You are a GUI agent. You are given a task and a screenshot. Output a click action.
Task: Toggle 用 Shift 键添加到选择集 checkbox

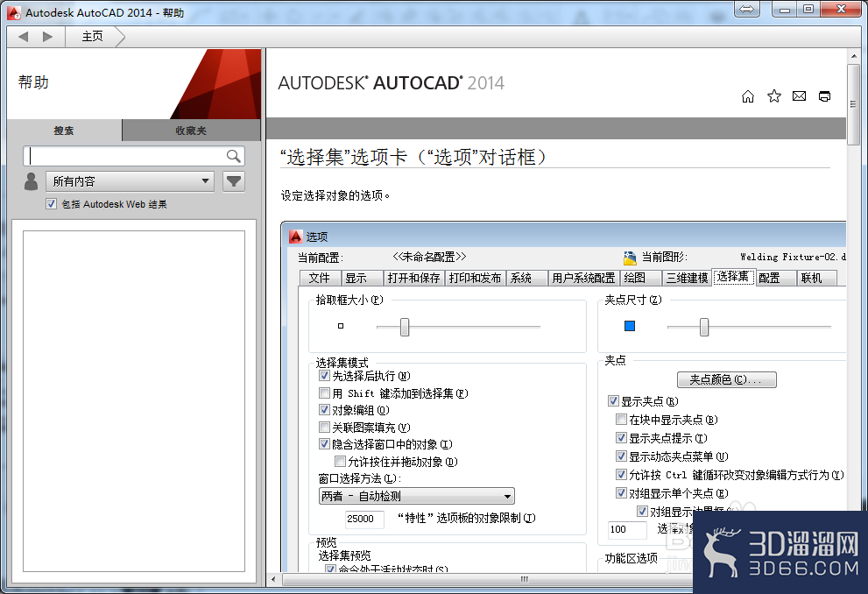pos(324,393)
